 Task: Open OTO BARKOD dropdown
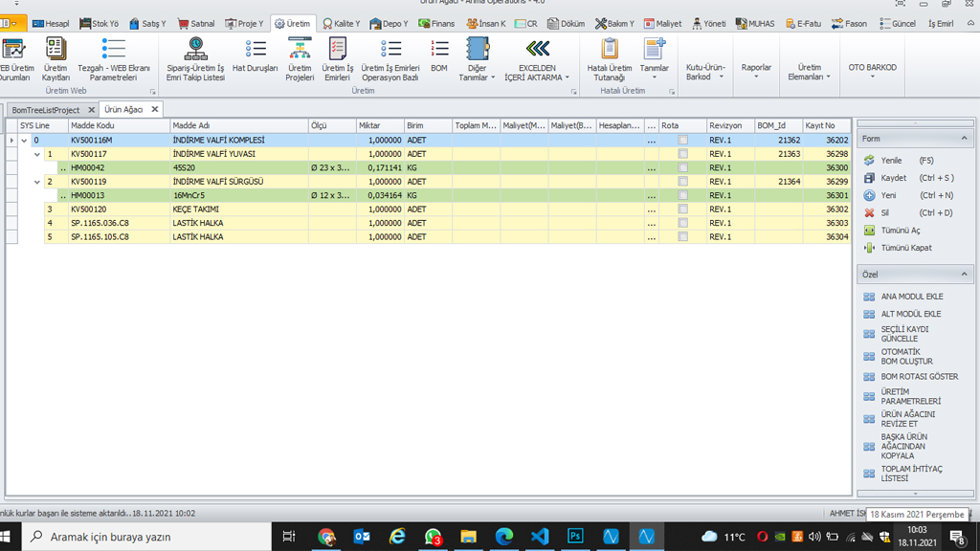pos(873,71)
